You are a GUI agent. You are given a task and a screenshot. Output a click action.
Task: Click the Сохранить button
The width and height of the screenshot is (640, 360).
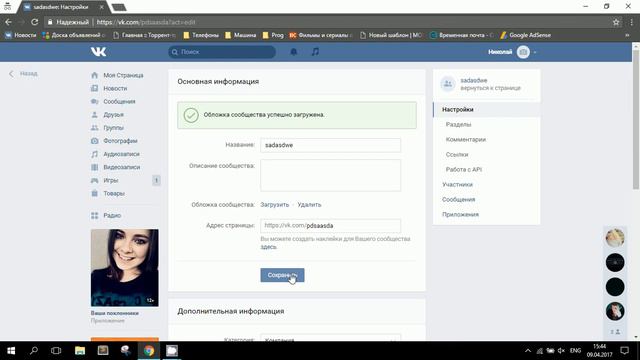[282, 275]
